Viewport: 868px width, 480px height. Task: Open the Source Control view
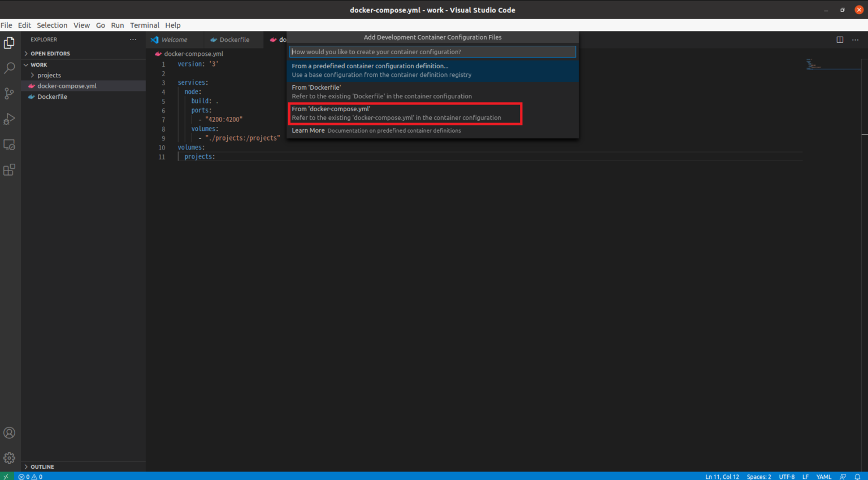[9, 93]
